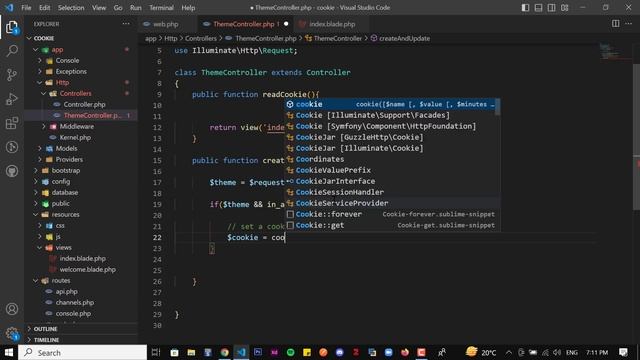Pick the Cookie::get snippet suggestion
Image resolution: width=640 pixels, height=360 pixels.
point(391,225)
